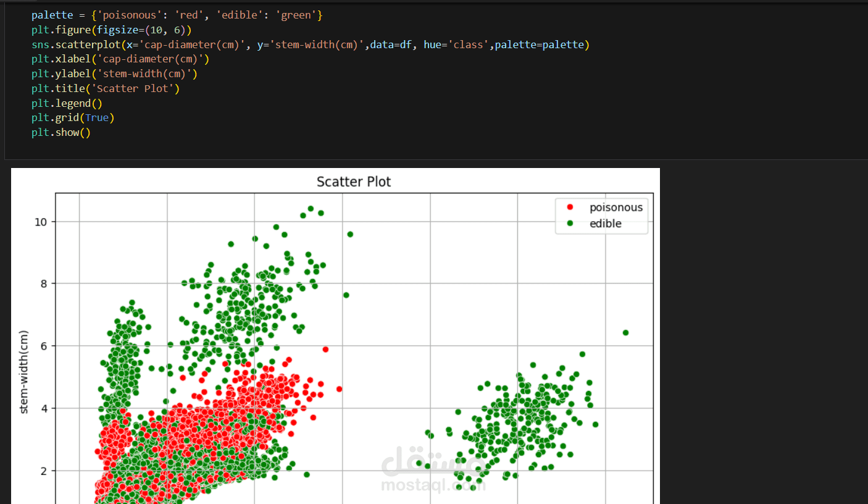Click the plt.show() code line

61,132
